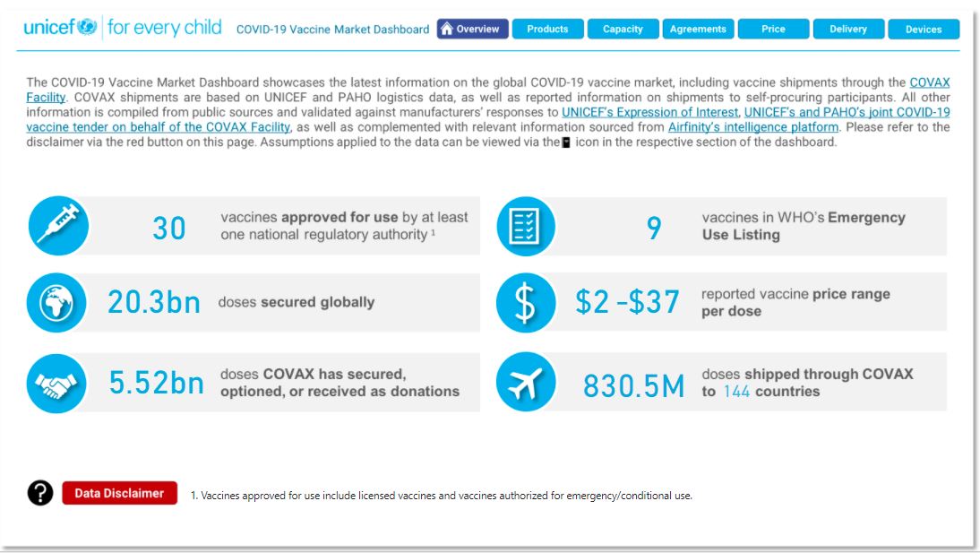Open the red Data Disclaimer button
Viewport: 980px width, 553px height.
119,493
